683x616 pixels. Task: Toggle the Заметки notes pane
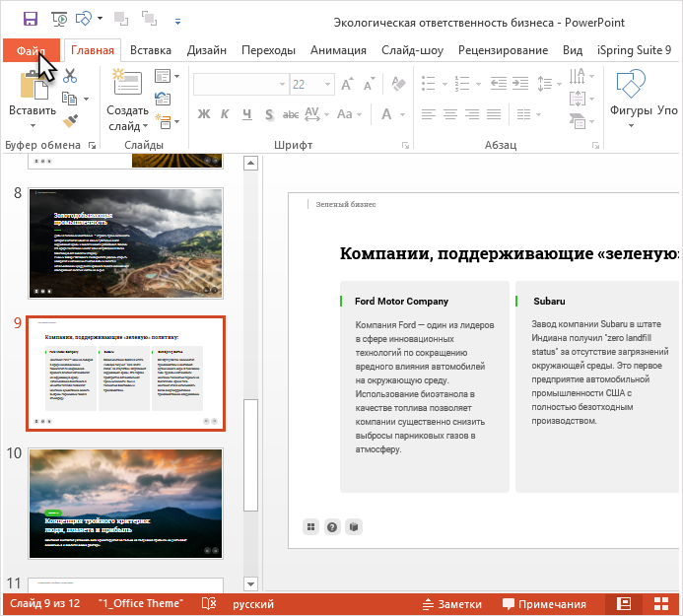pyautogui.click(x=451, y=604)
